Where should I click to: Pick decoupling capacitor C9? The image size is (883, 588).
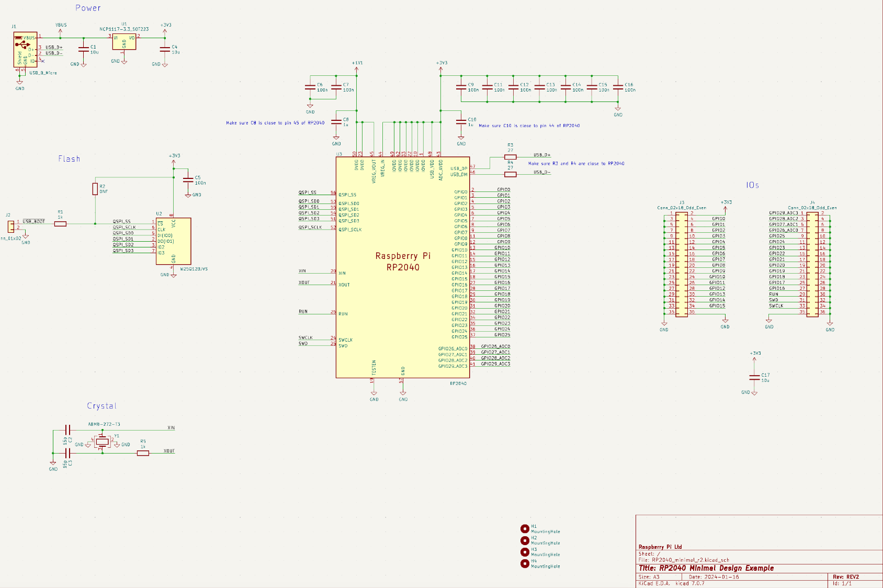(x=461, y=87)
